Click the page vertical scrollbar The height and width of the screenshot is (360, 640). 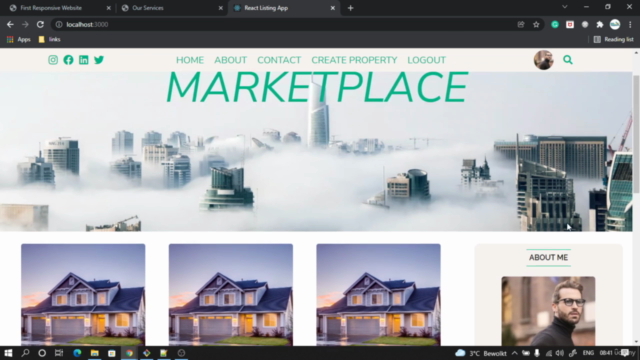pos(636,135)
